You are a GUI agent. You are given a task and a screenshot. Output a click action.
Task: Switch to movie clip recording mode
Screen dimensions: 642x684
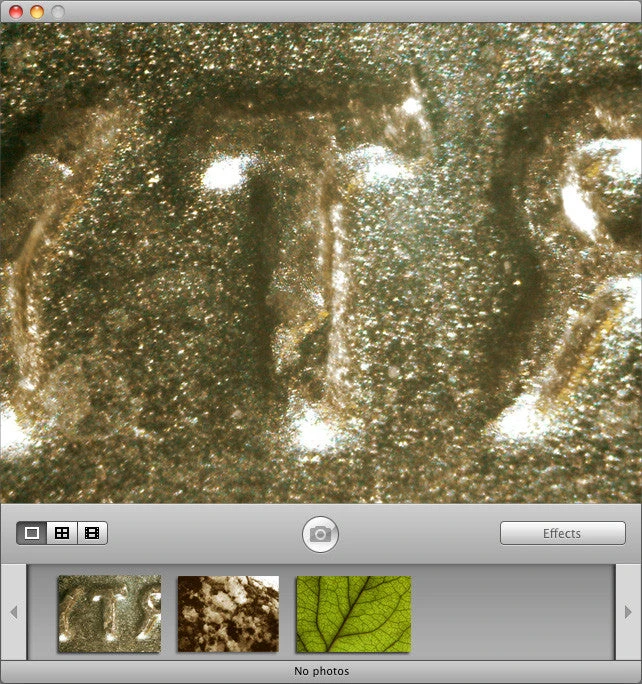click(92, 533)
